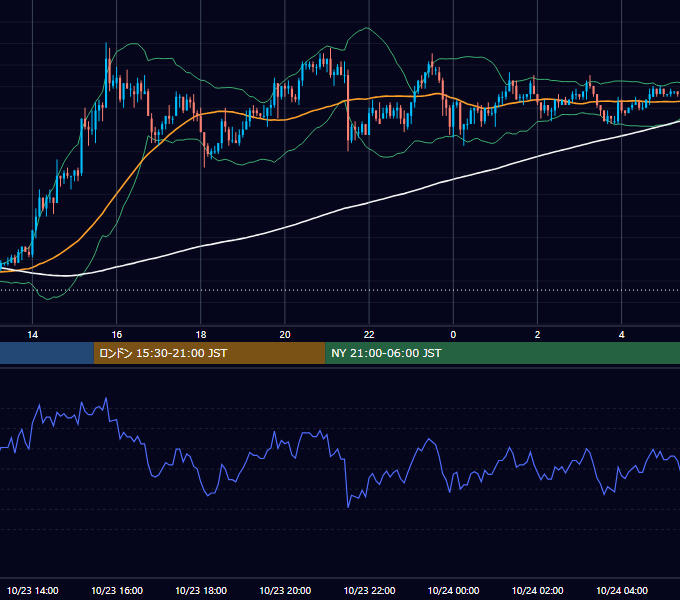Click the 20 hour axis label
This screenshot has width=680, height=600.
285,335
